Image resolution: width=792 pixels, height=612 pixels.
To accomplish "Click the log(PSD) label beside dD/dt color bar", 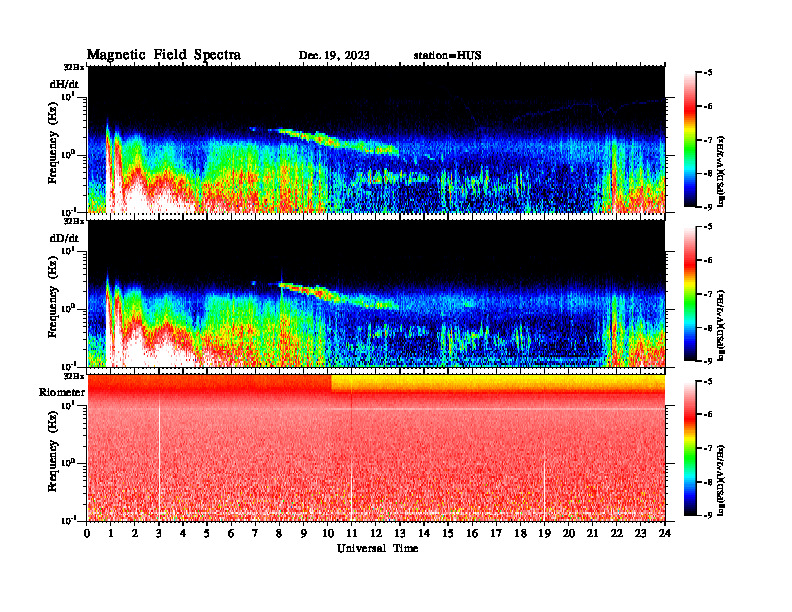I will click(722, 325).
